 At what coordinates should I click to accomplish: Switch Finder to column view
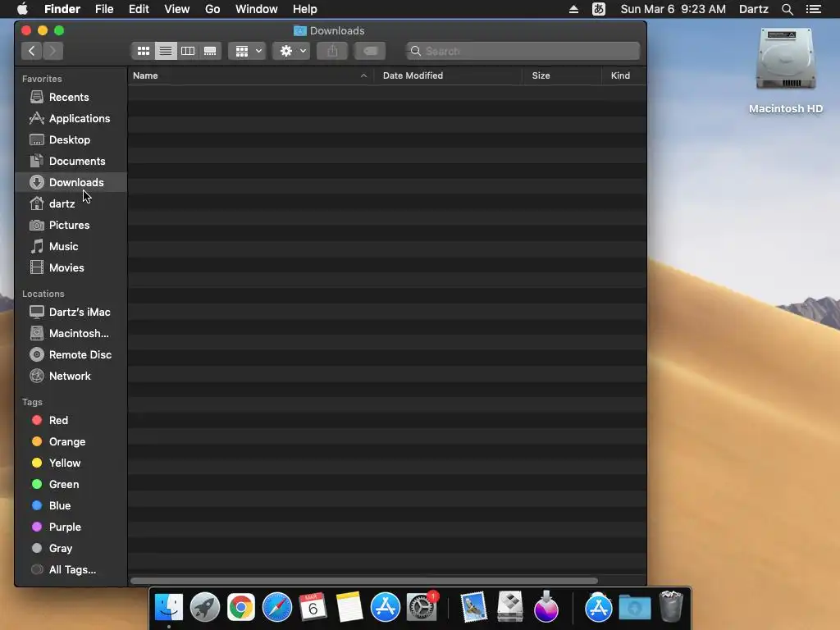click(x=188, y=51)
